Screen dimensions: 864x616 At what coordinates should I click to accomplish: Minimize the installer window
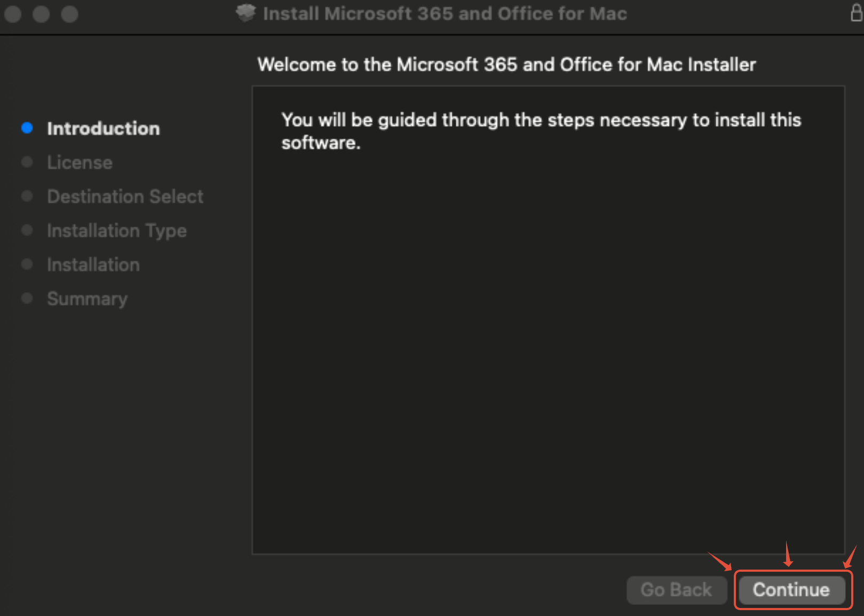point(41,14)
